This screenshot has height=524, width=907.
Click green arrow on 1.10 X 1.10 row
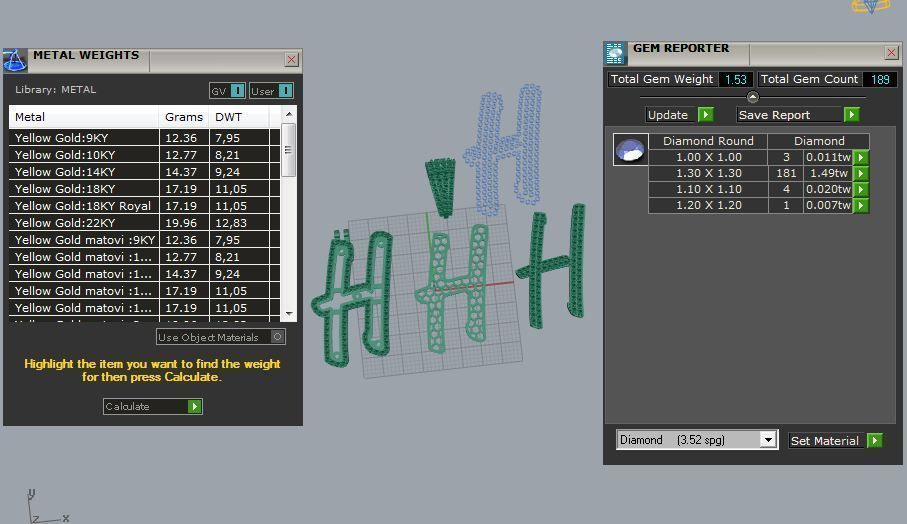861,189
